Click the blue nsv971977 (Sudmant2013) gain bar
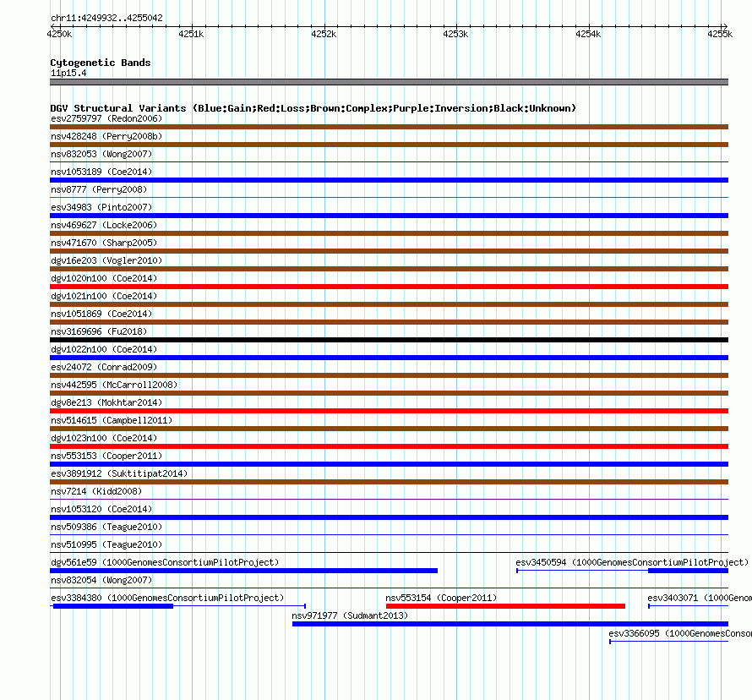This screenshot has height=700, width=752. point(510,624)
